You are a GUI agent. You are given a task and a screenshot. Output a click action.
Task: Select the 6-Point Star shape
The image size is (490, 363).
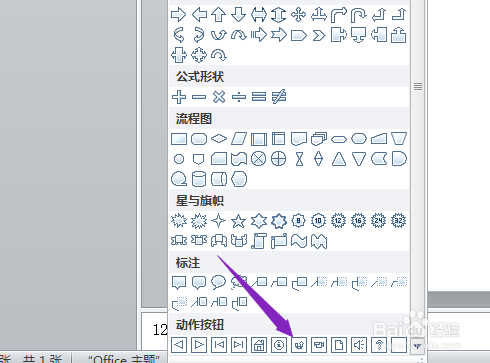(259, 221)
